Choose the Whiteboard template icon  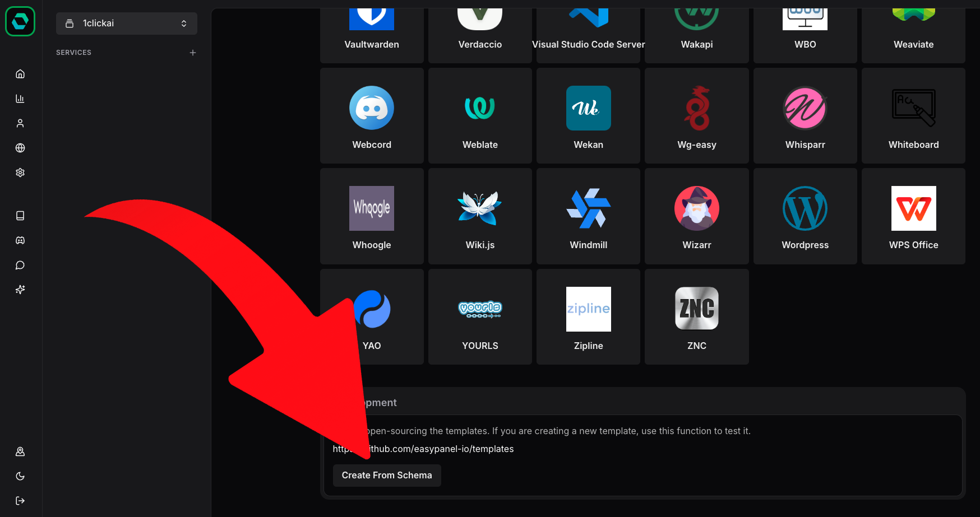pos(914,108)
